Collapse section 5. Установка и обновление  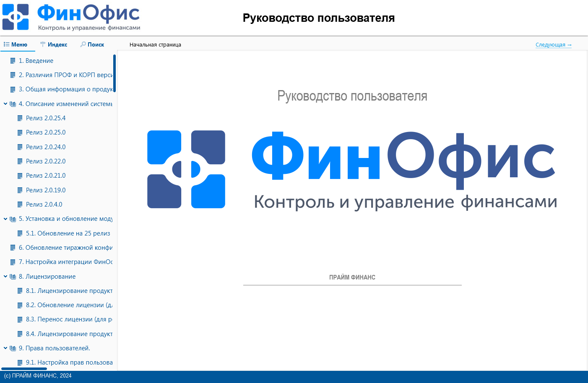(x=5, y=219)
